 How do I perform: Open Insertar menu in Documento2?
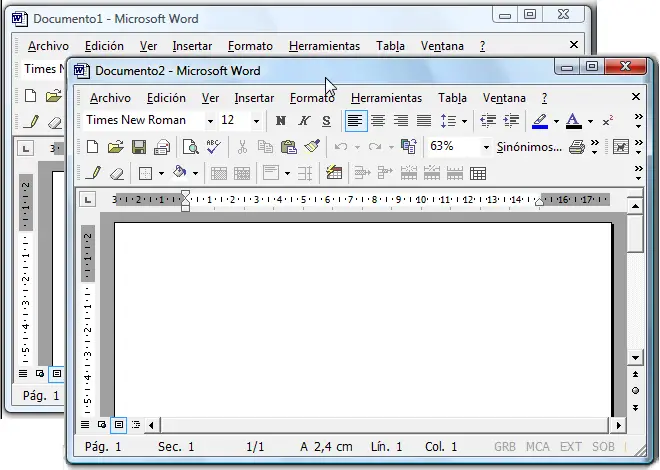click(254, 98)
